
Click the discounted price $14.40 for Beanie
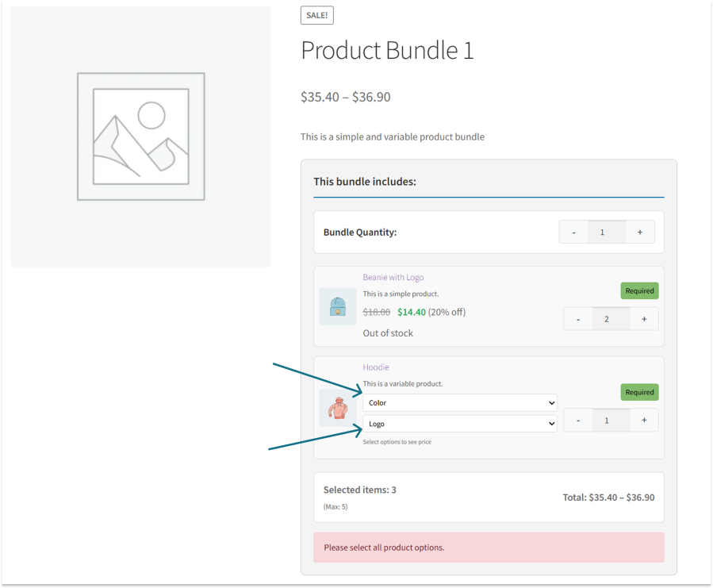[x=412, y=312]
